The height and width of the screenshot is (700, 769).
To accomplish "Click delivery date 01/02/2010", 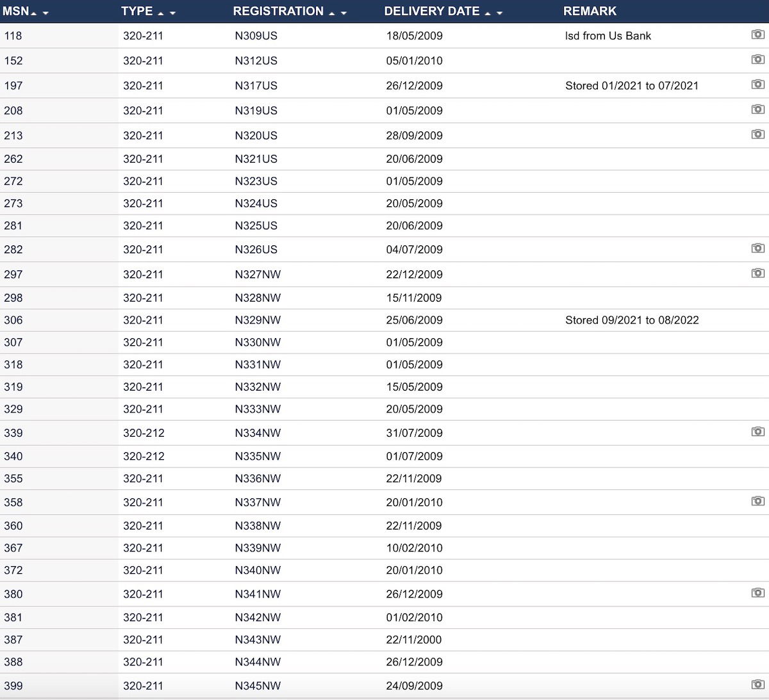I will (414, 618).
